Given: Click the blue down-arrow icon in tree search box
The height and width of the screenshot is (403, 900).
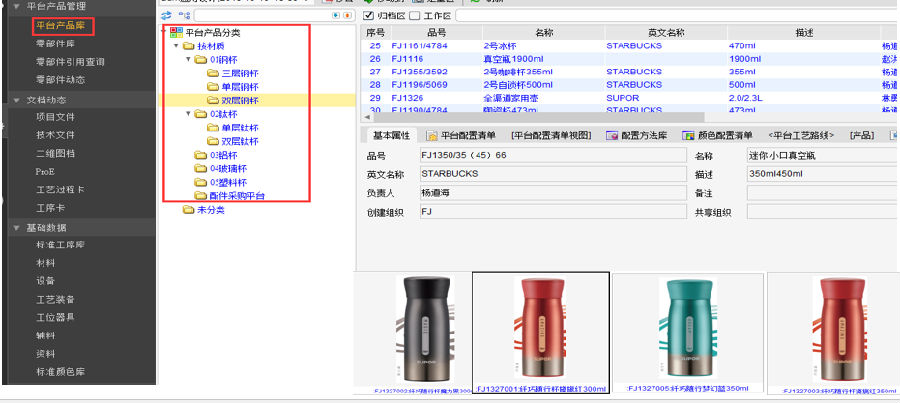Looking at the screenshot, I should [336, 16].
